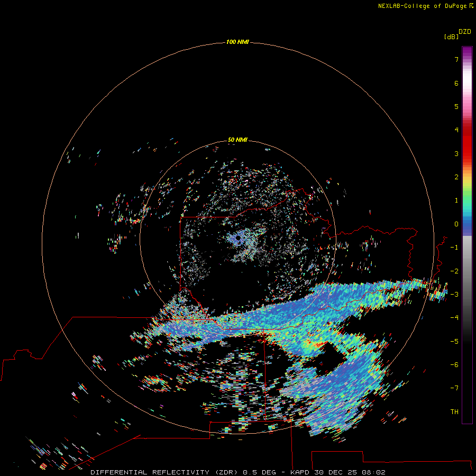The width and height of the screenshot is (476, 476).
Task: Click the 1 value on the color scale
Action: tap(456, 200)
